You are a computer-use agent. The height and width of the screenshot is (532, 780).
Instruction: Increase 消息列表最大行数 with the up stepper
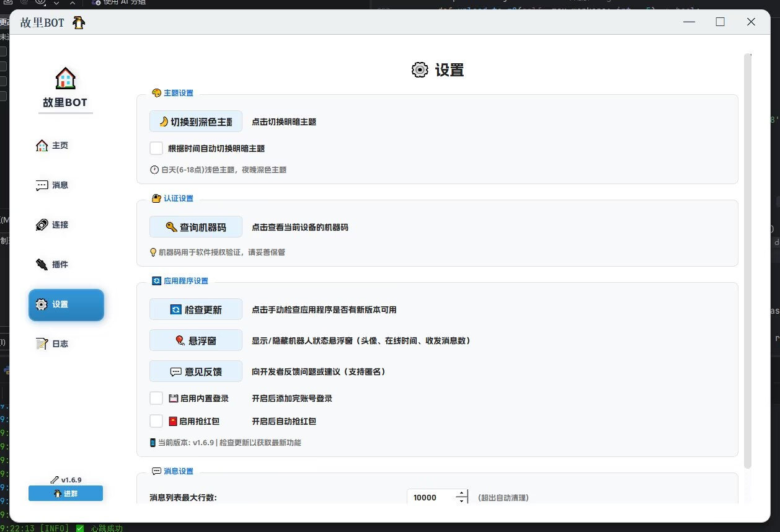pos(461,494)
